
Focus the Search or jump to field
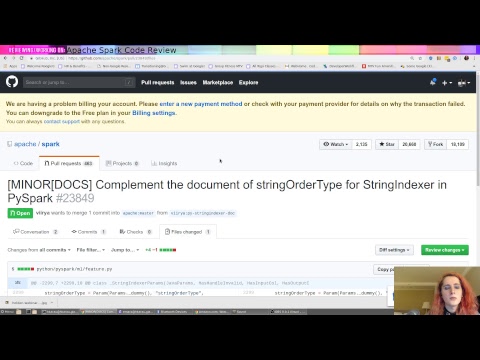point(79,82)
